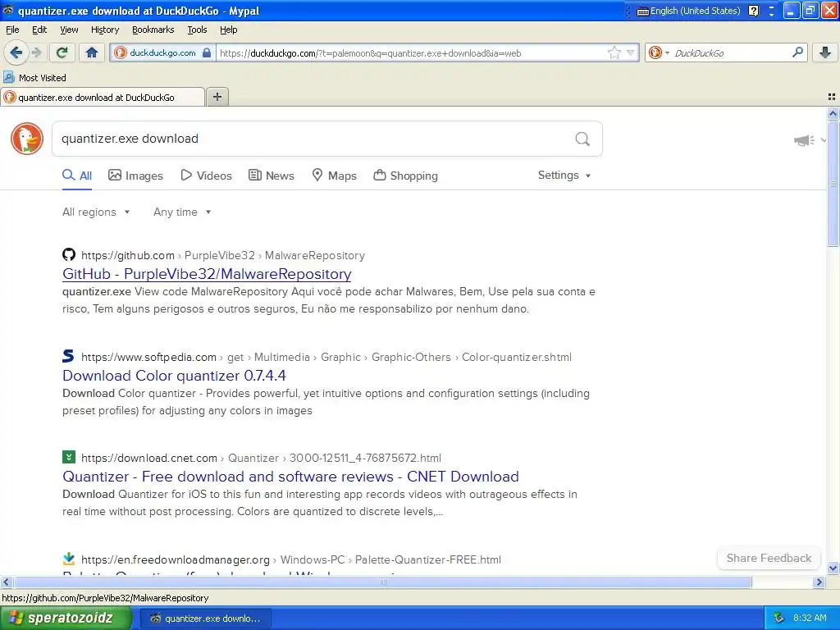Click the English (United States) language bar
840x630 pixels.
tap(688, 11)
